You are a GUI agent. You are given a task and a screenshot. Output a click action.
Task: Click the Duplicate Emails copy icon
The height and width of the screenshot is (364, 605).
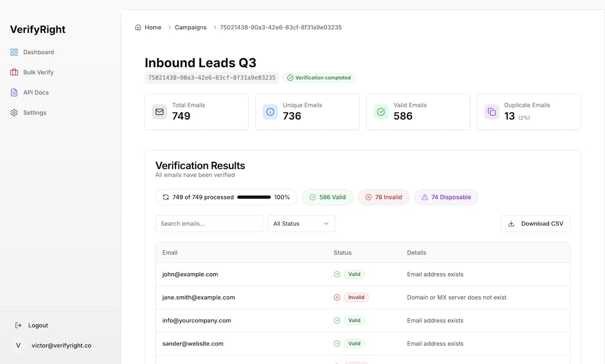492,112
